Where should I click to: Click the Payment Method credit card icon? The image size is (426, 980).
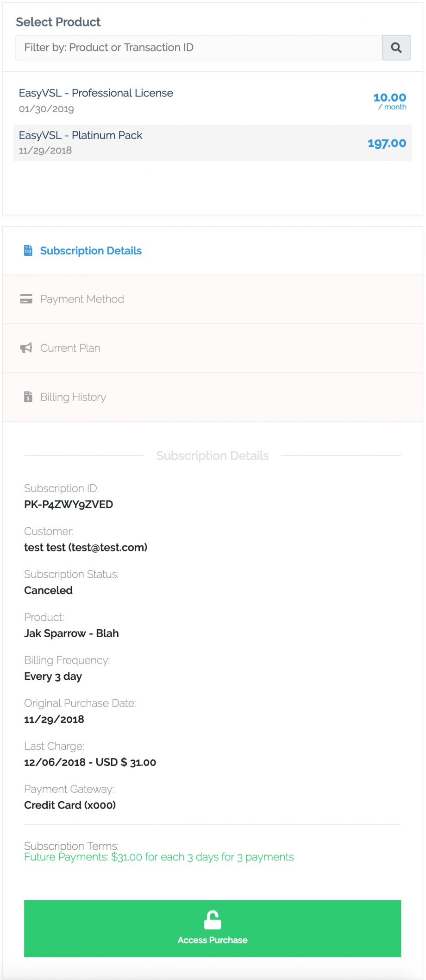(x=26, y=299)
